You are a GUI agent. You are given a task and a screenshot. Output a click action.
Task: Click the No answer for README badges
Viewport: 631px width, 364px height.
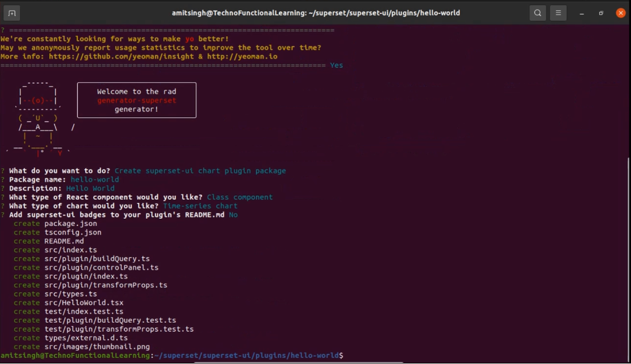pyautogui.click(x=234, y=214)
